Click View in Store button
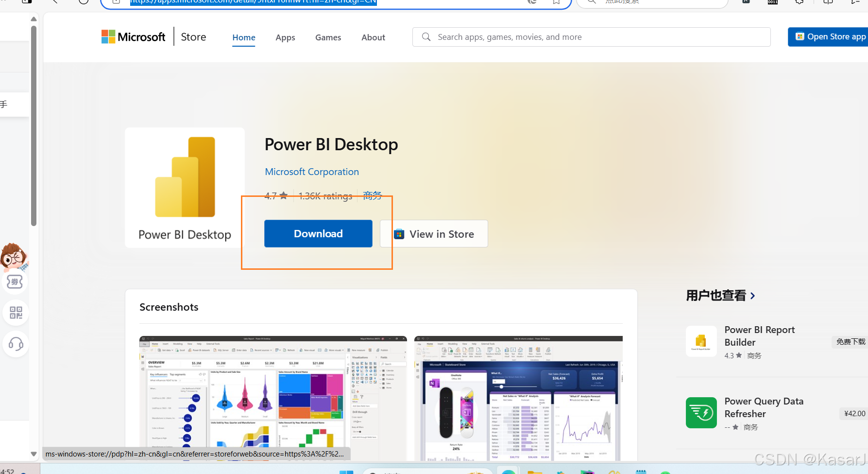 tap(434, 234)
